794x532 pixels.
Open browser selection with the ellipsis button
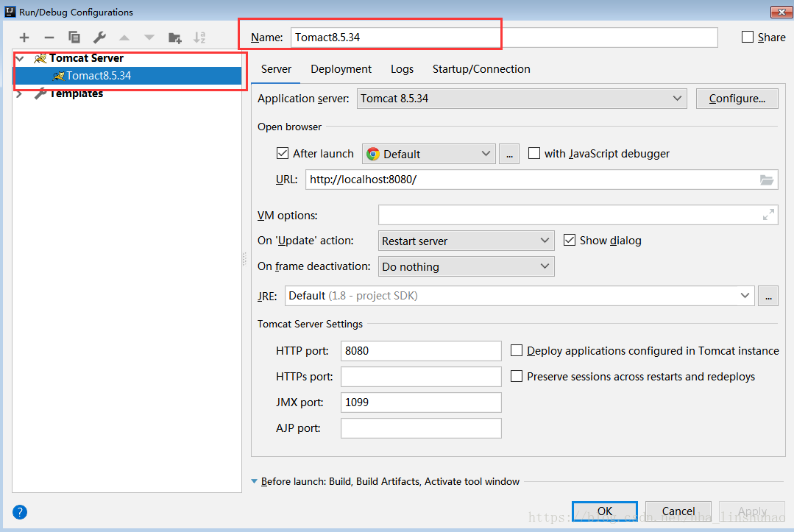[x=509, y=154]
